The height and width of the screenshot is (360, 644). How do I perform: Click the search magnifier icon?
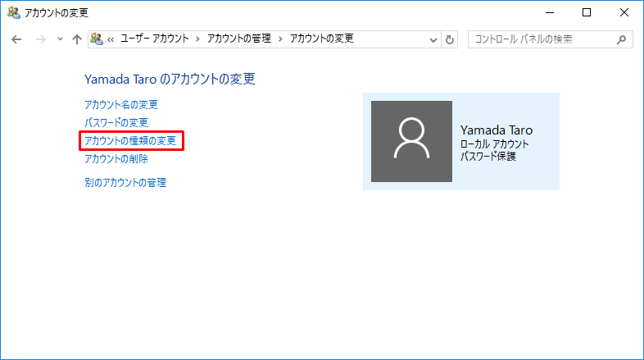click(x=621, y=39)
